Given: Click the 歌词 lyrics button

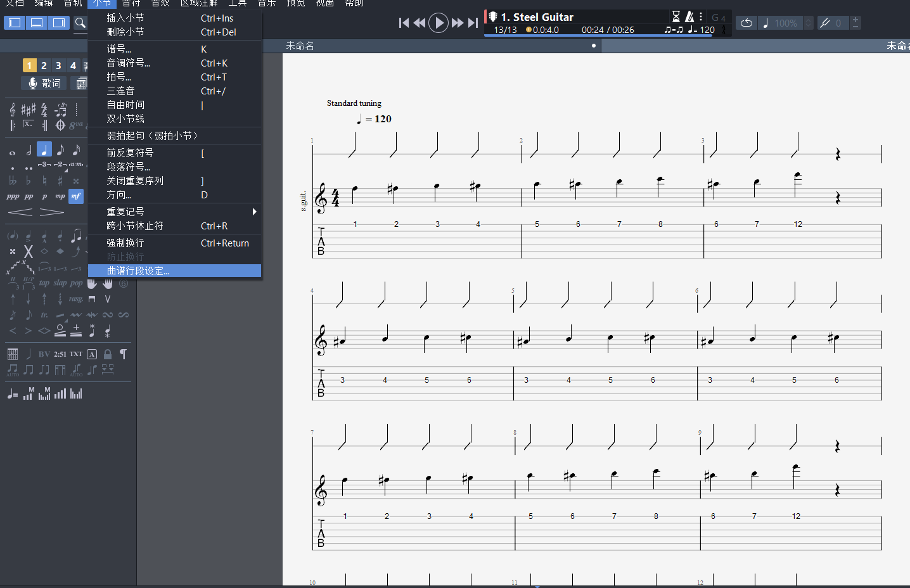Looking at the screenshot, I should [44, 83].
